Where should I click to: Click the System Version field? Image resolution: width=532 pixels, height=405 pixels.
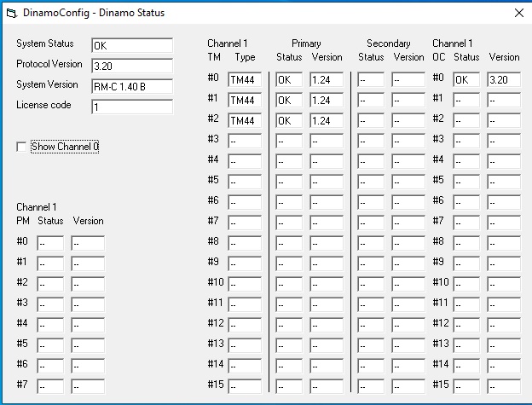coord(131,86)
